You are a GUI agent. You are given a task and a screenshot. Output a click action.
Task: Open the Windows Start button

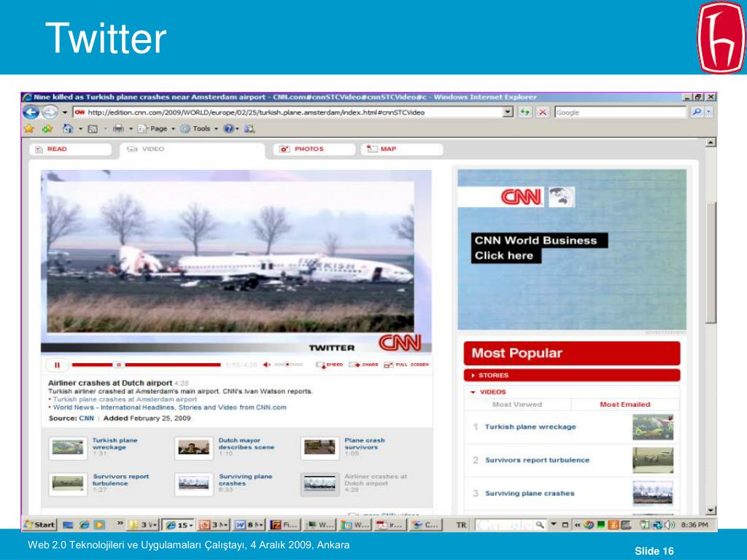39,525
